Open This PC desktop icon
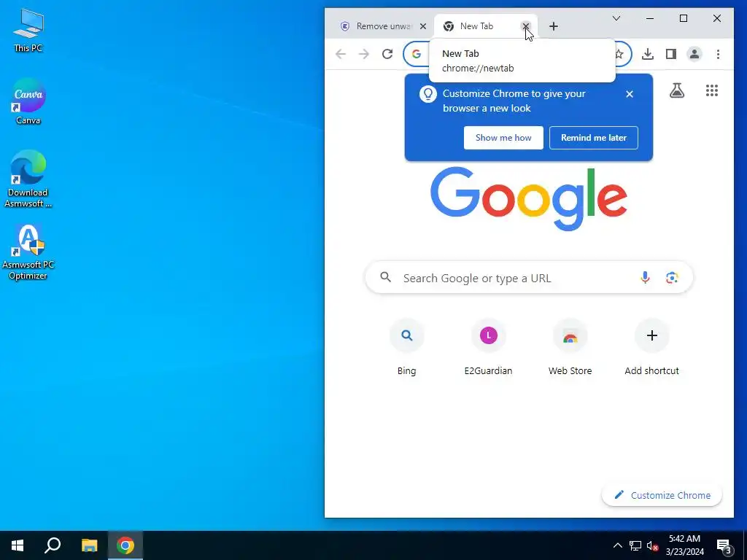This screenshot has height=560, width=747. 28,31
